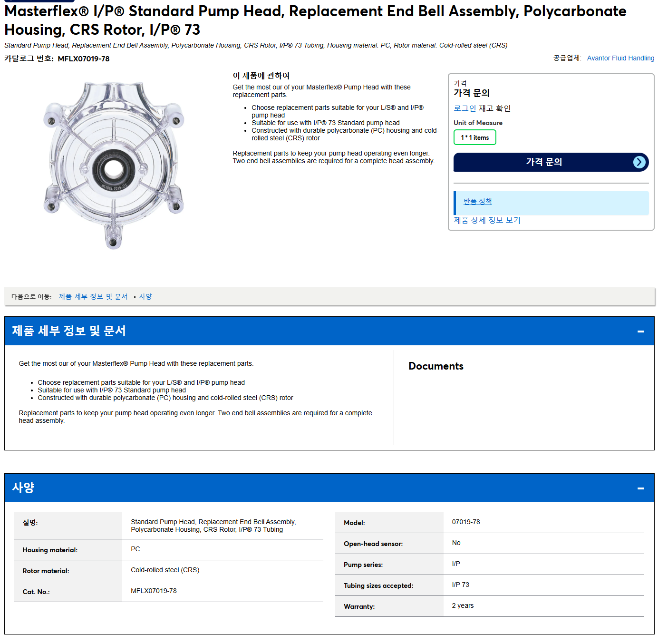658x644 pixels.
Task: Select model value 07019-78
Action: coord(466,522)
